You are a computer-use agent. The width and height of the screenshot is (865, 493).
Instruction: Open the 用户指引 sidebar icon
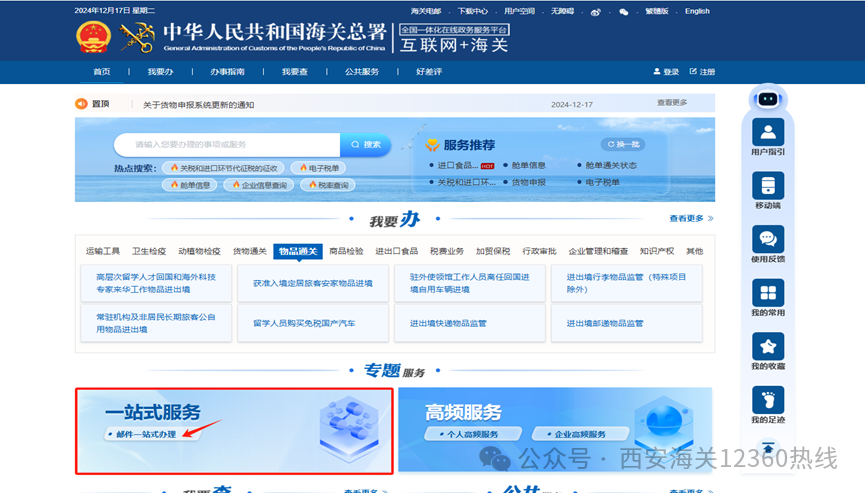(768, 133)
